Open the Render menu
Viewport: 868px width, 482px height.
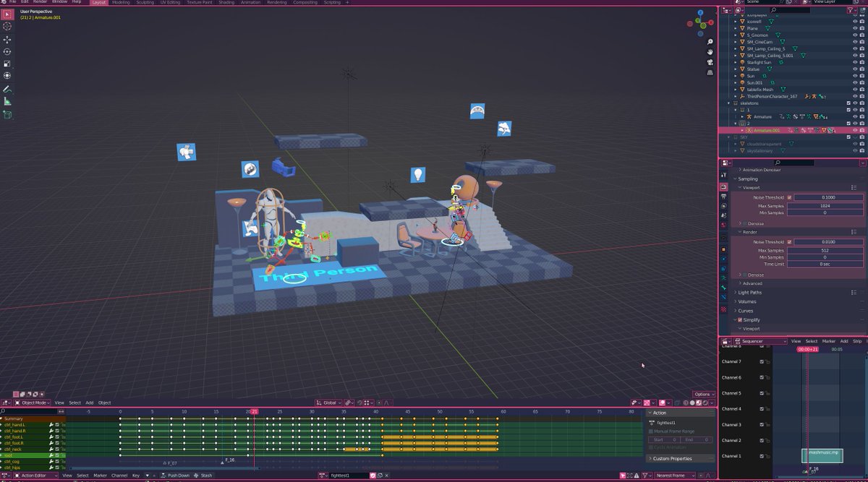click(41, 2)
